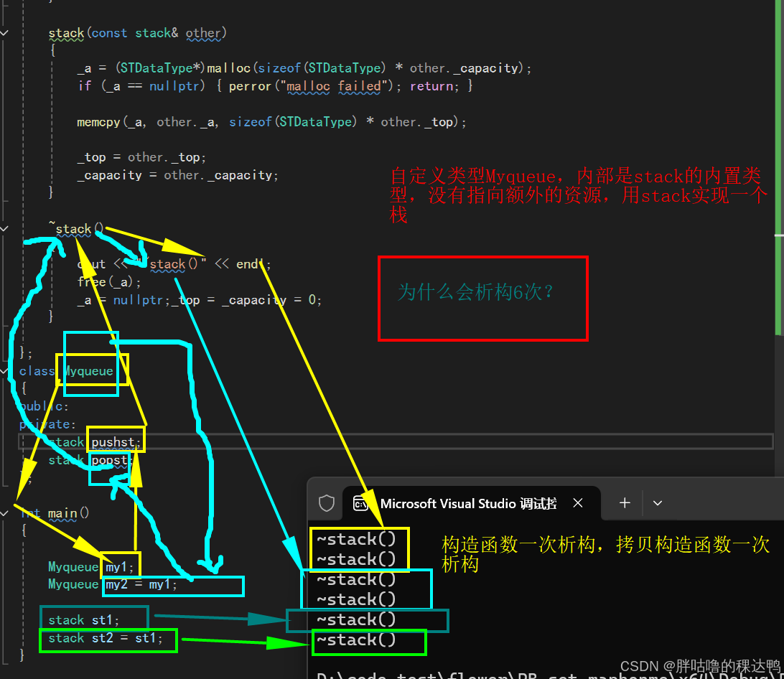Click the "_capacity = 0;" assignment

pos(271,300)
